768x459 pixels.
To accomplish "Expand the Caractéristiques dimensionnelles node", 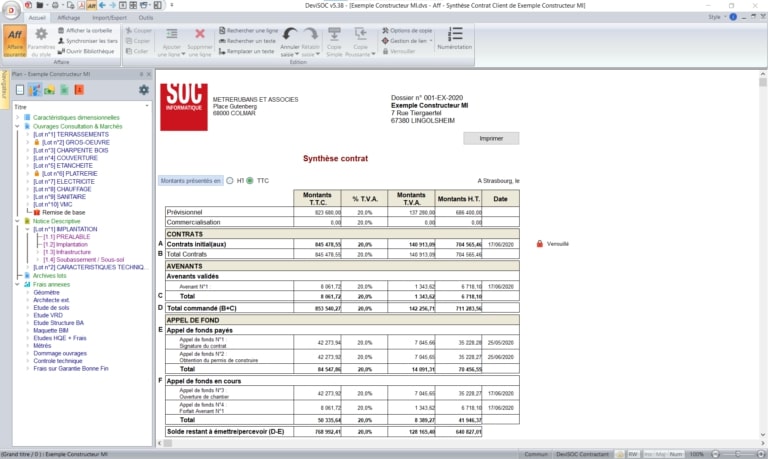I will 16,118.
